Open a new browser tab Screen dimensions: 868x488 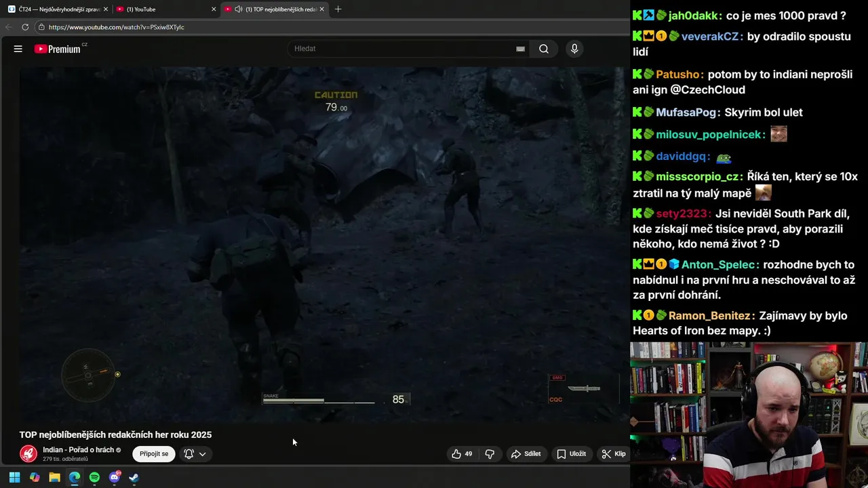[338, 9]
